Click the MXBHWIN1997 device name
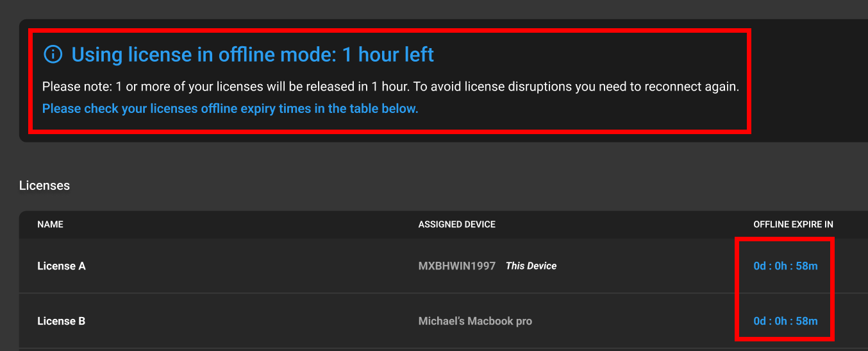Image resolution: width=868 pixels, height=351 pixels. pyautogui.click(x=456, y=266)
